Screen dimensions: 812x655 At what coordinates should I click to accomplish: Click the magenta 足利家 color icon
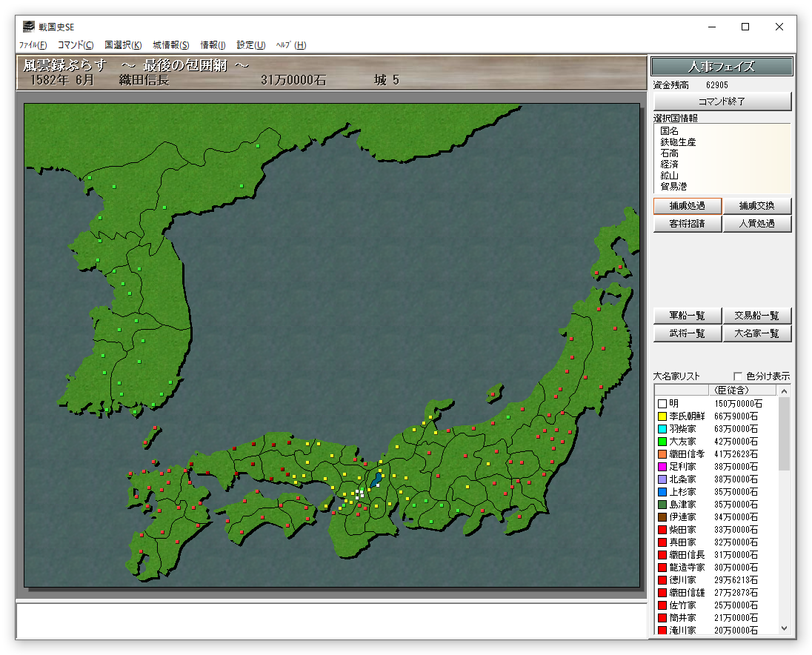[x=662, y=467]
